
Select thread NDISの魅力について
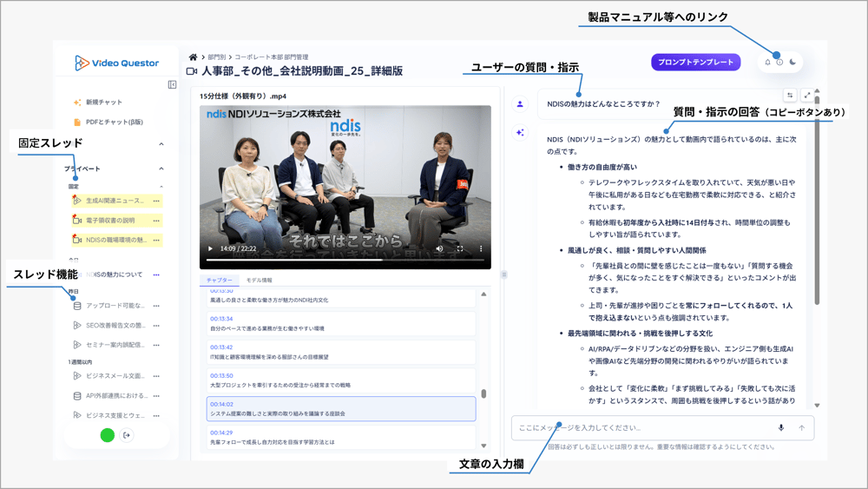114,274
